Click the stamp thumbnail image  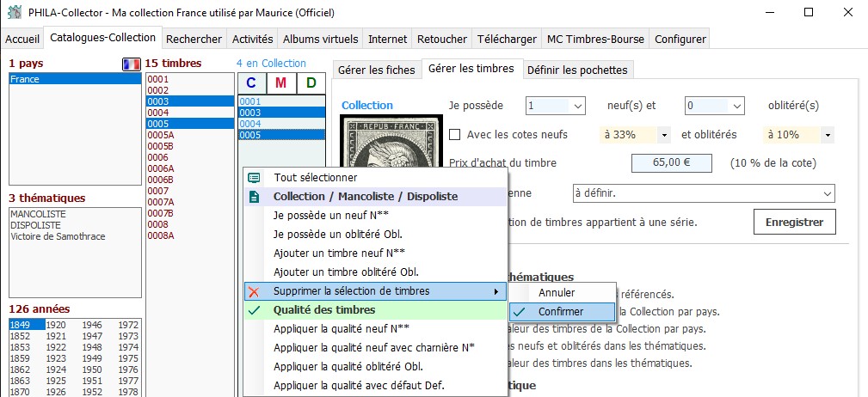(x=392, y=143)
